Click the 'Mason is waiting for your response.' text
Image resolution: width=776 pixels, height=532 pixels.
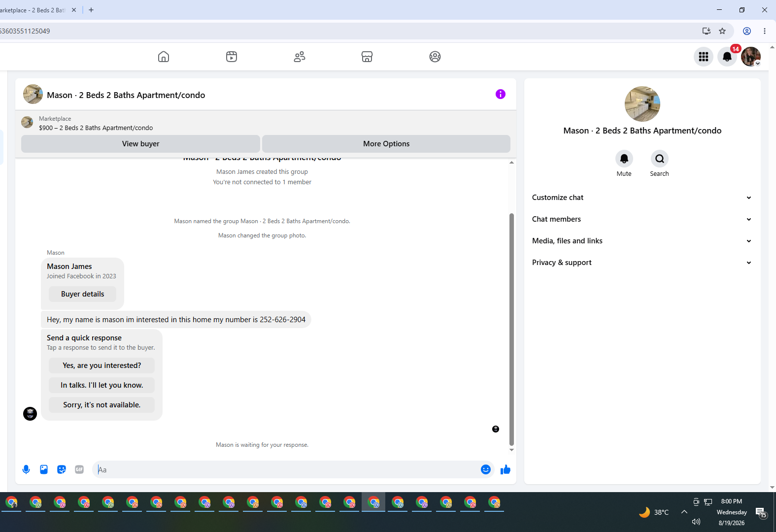(x=262, y=445)
